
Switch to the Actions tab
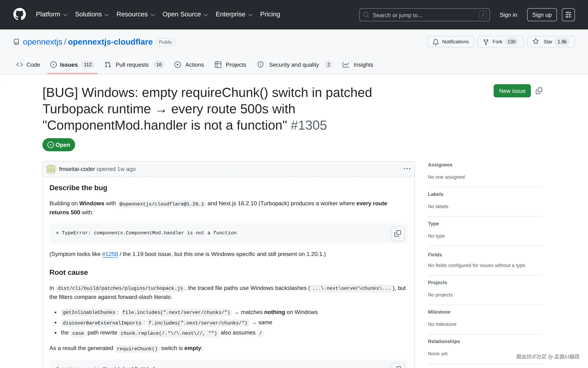click(x=189, y=65)
